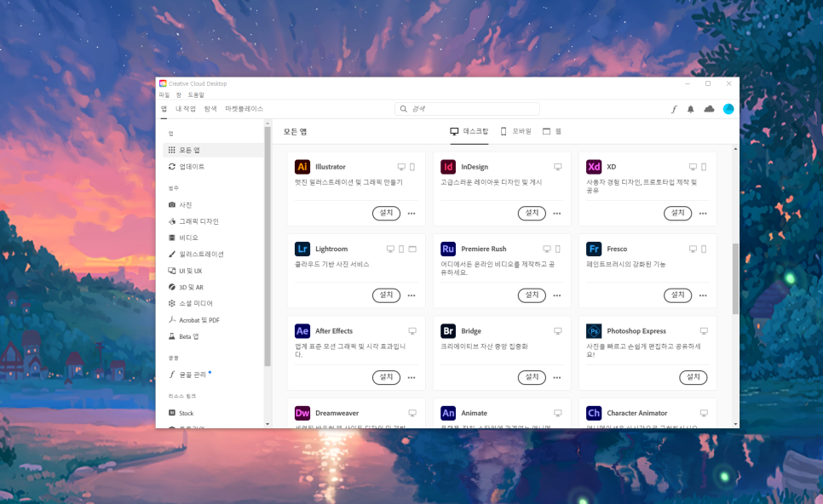Open more options for Bridge
The height and width of the screenshot is (504, 823).
click(557, 378)
